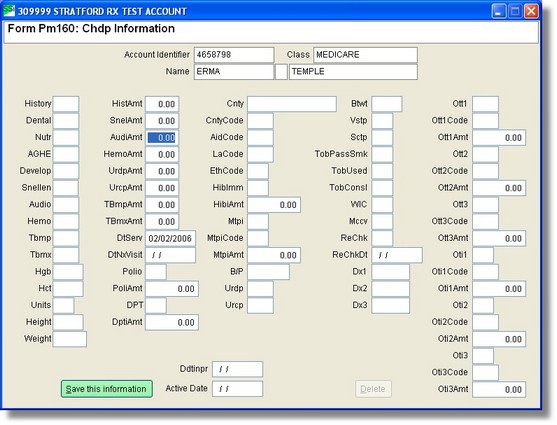Click the Hemo field
Screen dimensions: 557x425
point(66,221)
